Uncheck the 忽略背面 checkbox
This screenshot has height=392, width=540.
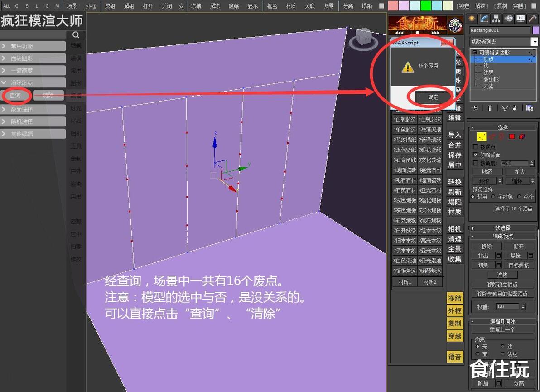click(x=476, y=155)
